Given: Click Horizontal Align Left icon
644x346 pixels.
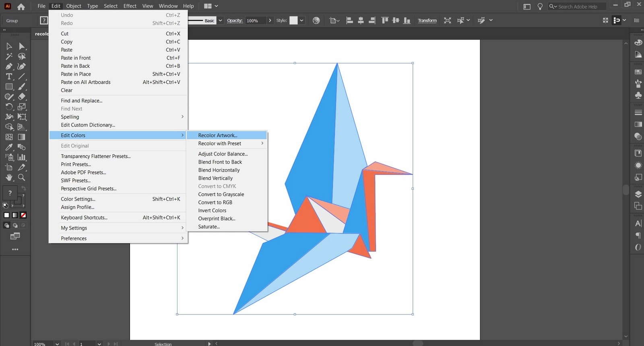Looking at the screenshot, I should coord(349,21).
